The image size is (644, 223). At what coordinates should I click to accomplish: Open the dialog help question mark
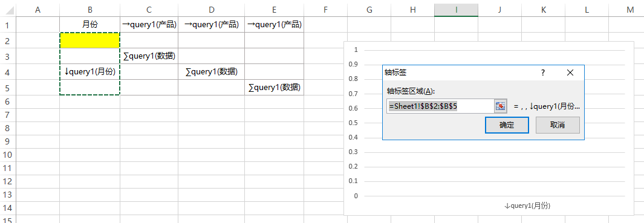tap(542, 73)
